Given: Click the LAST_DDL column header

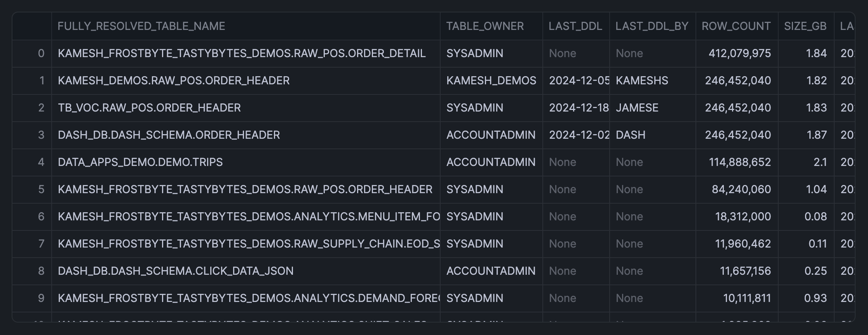Looking at the screenshot, I should [575, 26].
